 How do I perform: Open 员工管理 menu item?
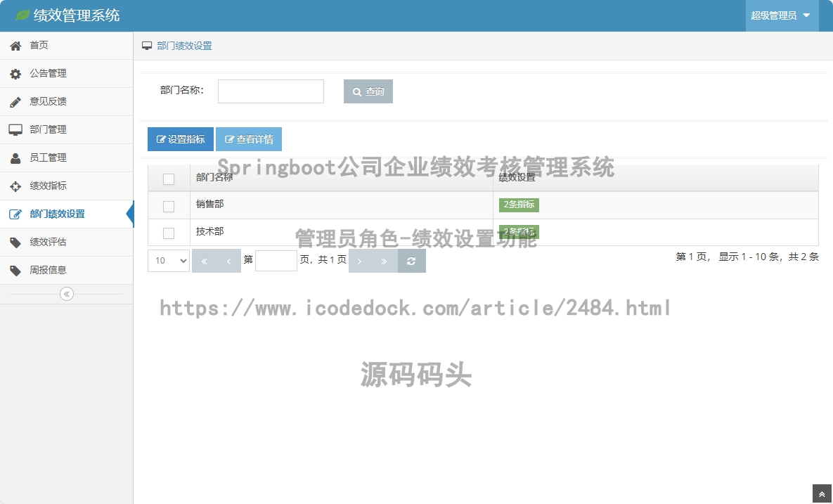click(x=66, y=157)
